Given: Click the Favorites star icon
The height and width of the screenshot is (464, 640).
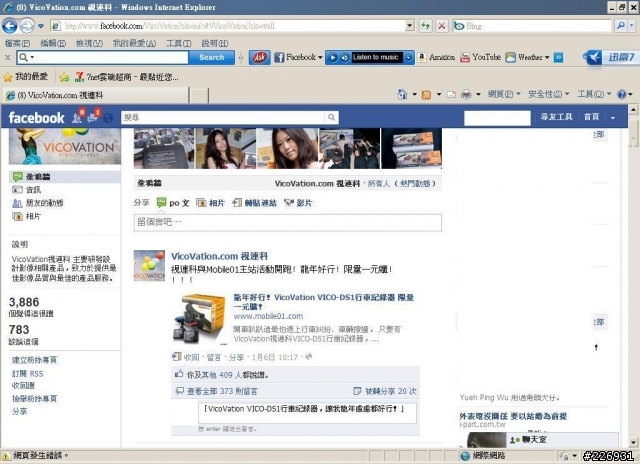Looking at the screenshot, I should pyautogui.click(x=8, y=77).
